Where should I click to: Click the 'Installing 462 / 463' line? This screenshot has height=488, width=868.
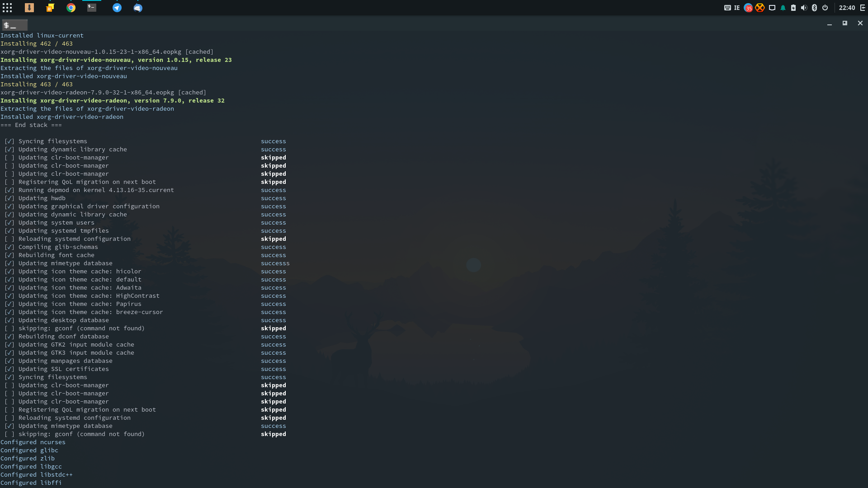pos(37,43)
